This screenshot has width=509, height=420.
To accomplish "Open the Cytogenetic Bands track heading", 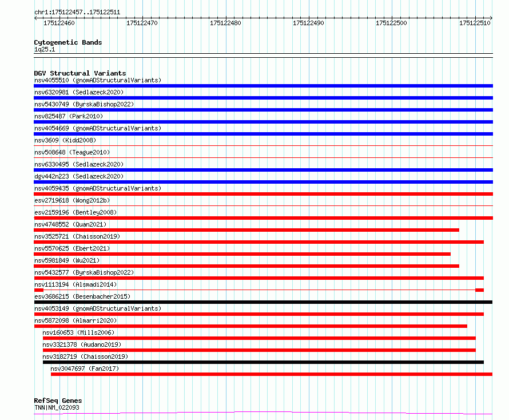I will pos(68,42).
